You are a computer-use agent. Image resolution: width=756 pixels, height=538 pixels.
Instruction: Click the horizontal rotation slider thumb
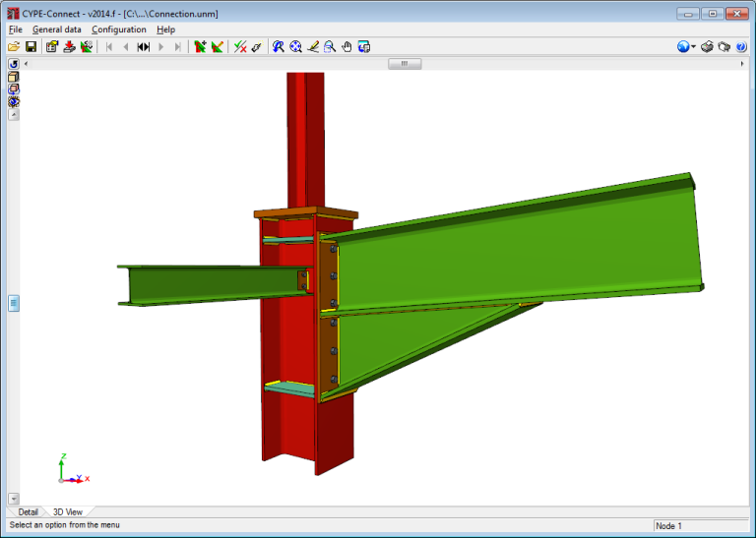coord(405,64)
